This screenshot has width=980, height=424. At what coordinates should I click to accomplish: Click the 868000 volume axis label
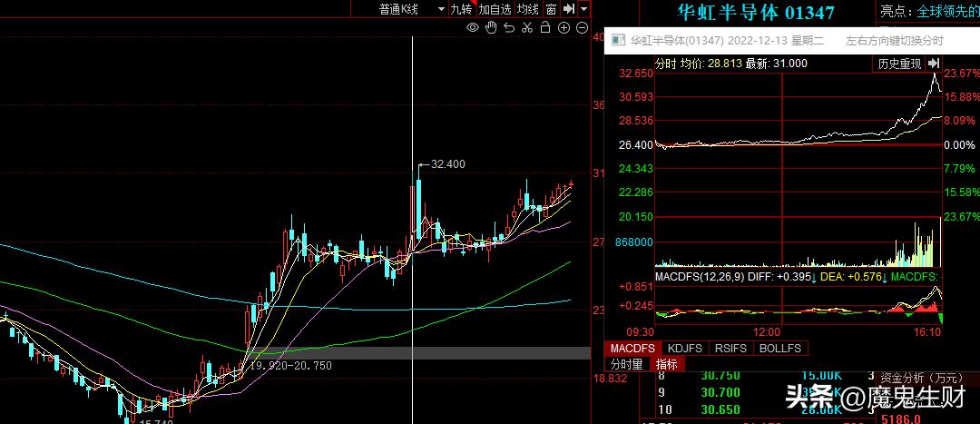click(x=633, y=242)
